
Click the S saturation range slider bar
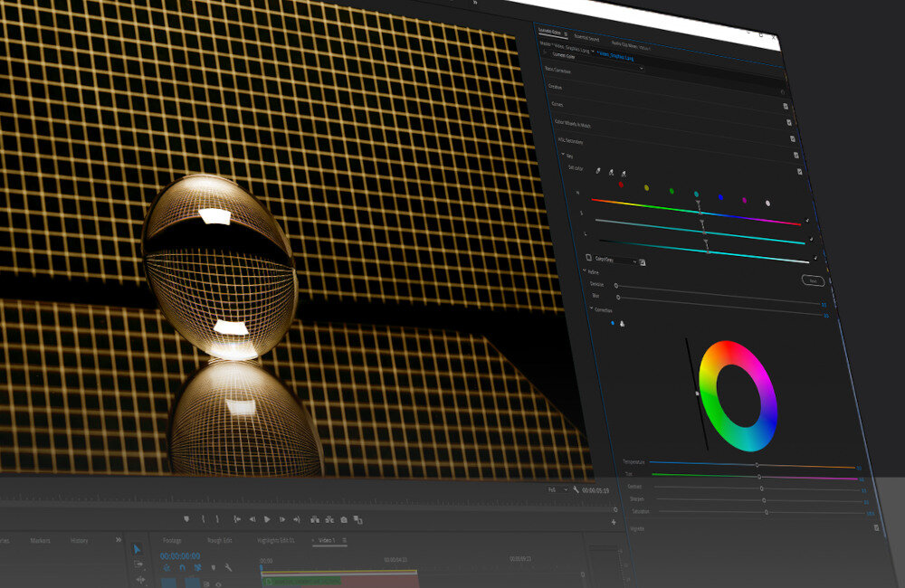click(700, 232)
